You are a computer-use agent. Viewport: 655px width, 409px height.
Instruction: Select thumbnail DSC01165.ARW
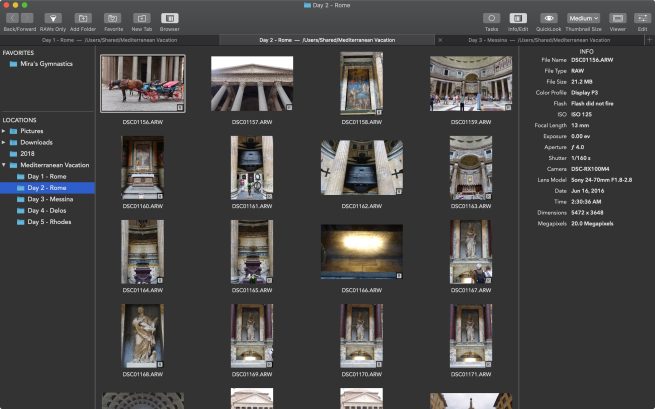tap(252, 252)
